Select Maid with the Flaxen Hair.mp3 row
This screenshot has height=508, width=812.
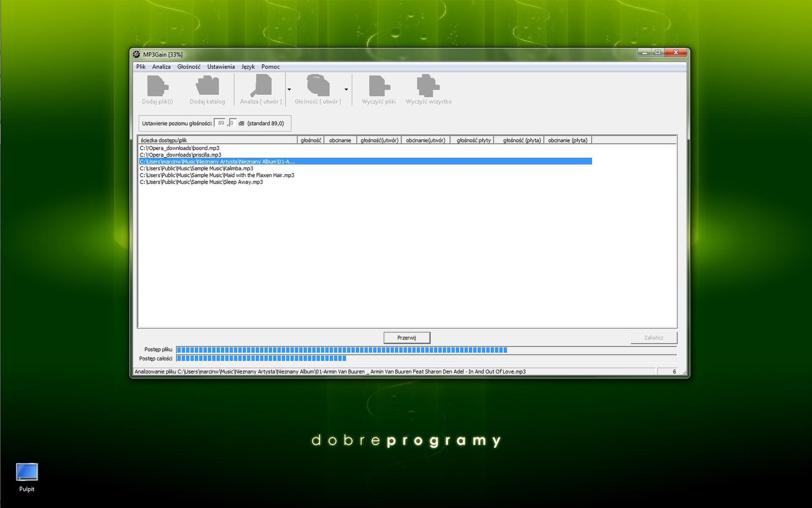[x=365, y=175]
